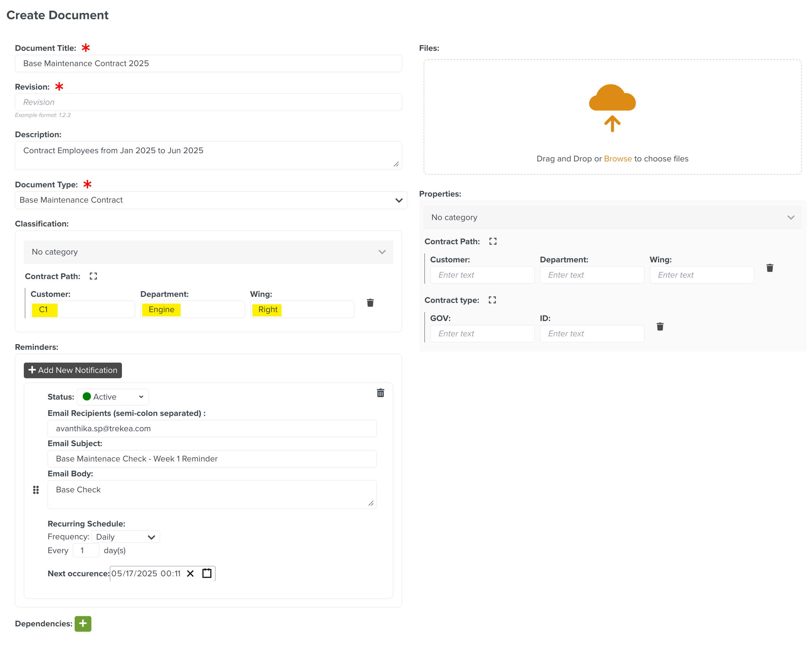Open calendar picker for Next occurrence
The height and width of the screenshot is (647, 812).
(207, 573)
